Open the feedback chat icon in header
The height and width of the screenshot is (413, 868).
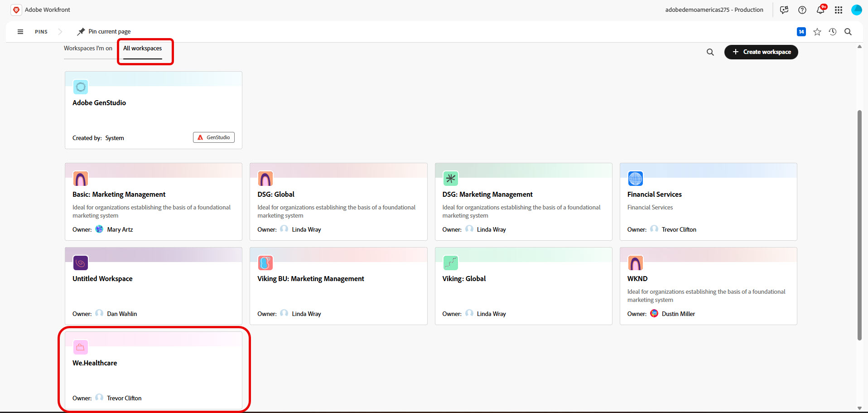point(784,10)
